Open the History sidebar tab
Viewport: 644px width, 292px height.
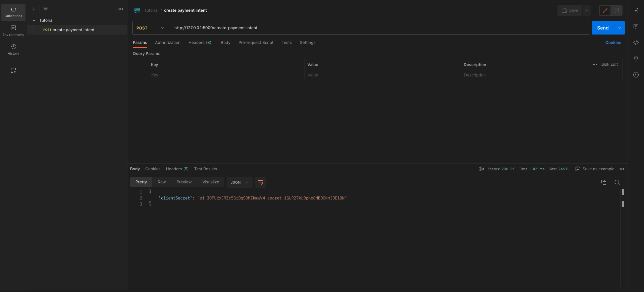[13, 50]
